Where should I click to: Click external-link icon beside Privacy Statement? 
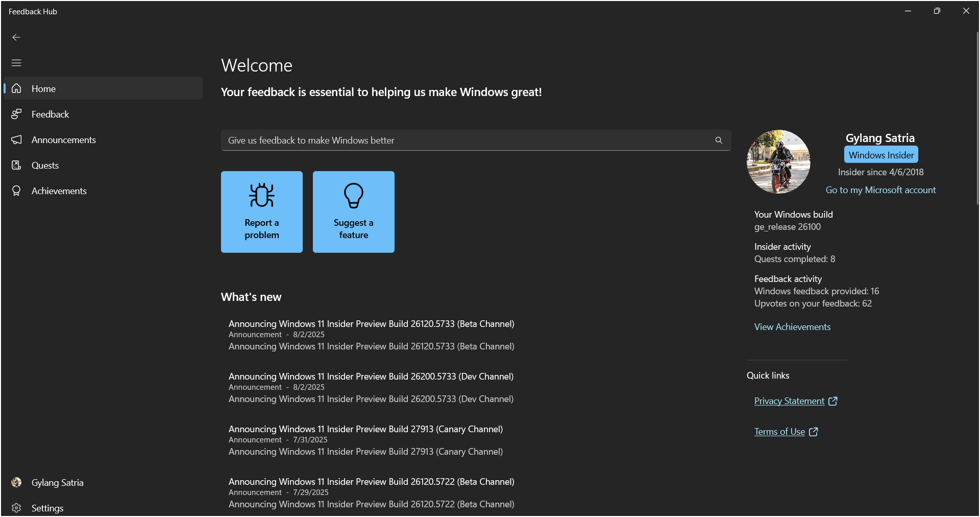click(833, 401)
